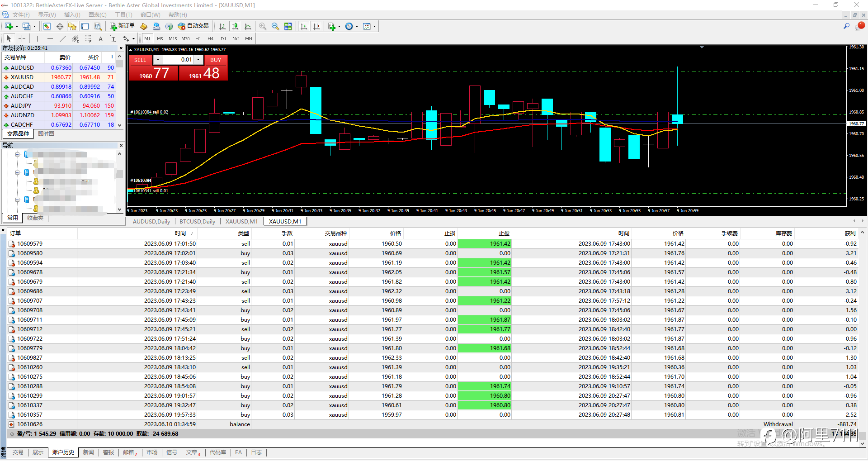Screen dimensions: 868x461
Task: Click the red BUY button
Action: 216,60
